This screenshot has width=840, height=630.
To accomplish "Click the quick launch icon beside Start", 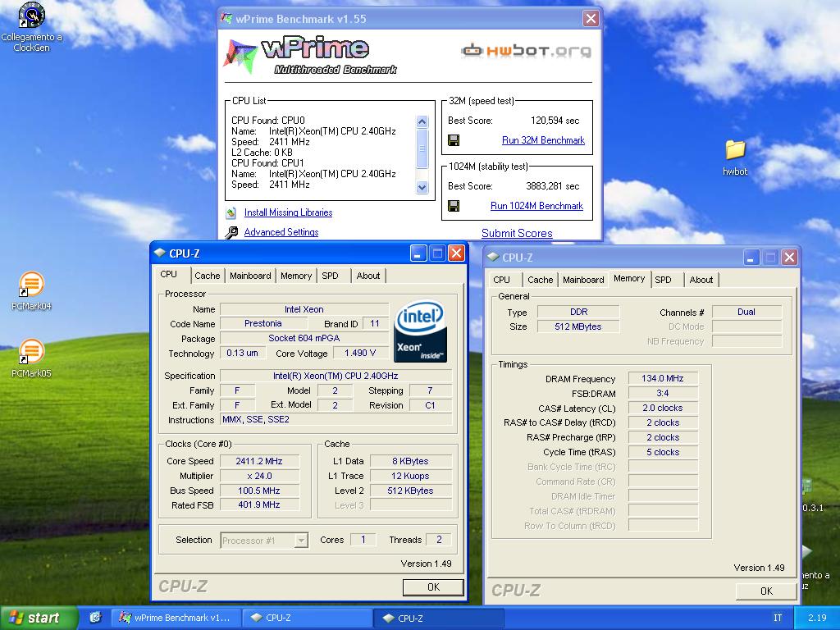I will tap(95, 618).
